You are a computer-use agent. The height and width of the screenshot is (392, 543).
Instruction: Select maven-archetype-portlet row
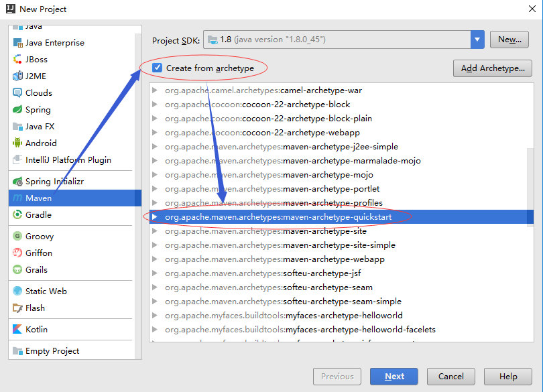(x=341, y=189)
